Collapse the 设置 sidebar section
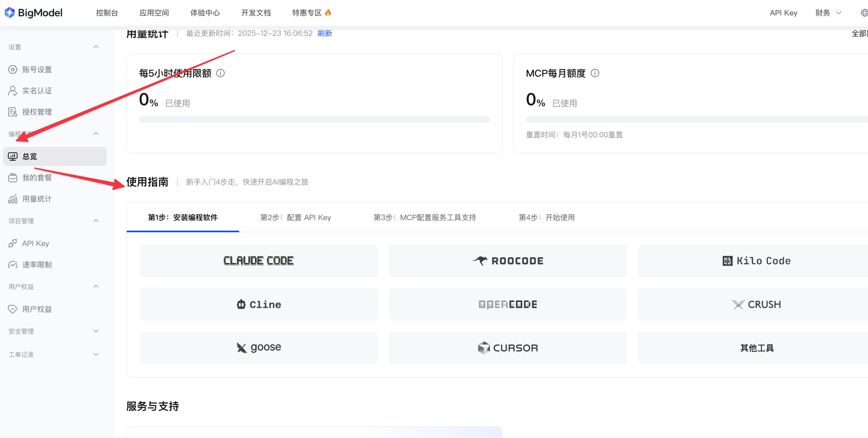The height and width of the screenshot is (438, 868). click(x=96, y=47)
